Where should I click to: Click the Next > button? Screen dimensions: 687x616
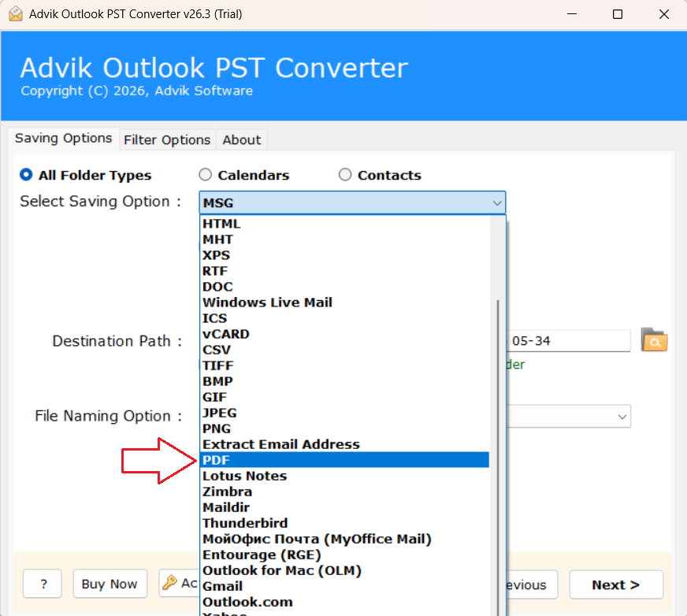(x=616, y=584)
